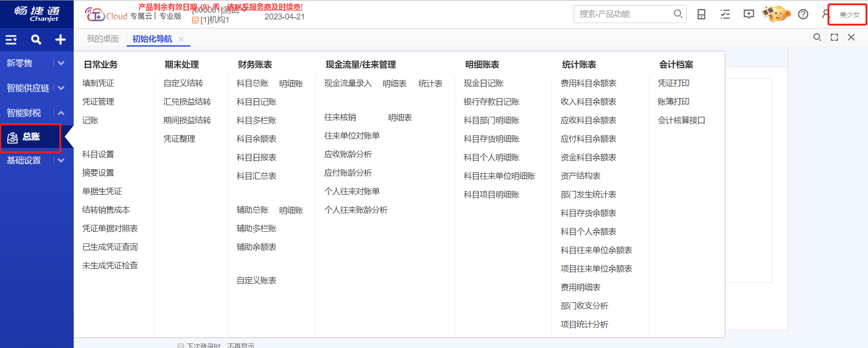
Task: Open 记账 under 日常业务
Action: pyautogui.click(x=90, y=120)
